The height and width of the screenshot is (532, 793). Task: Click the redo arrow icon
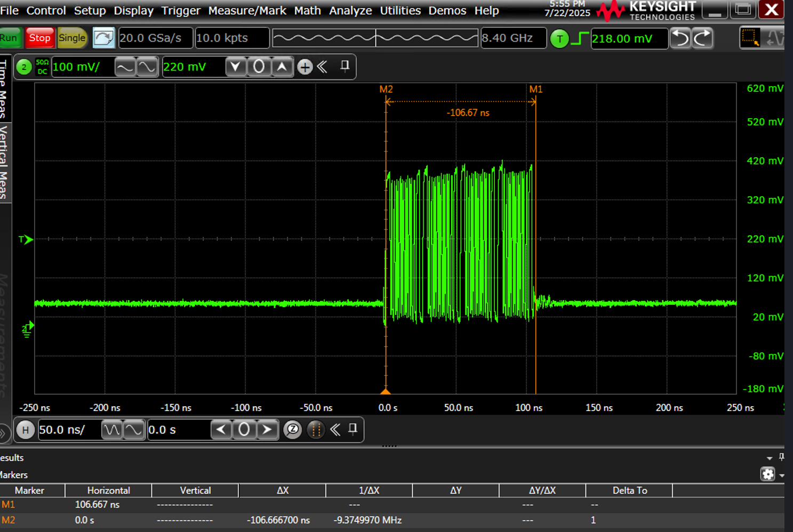[x=702, y=38]
